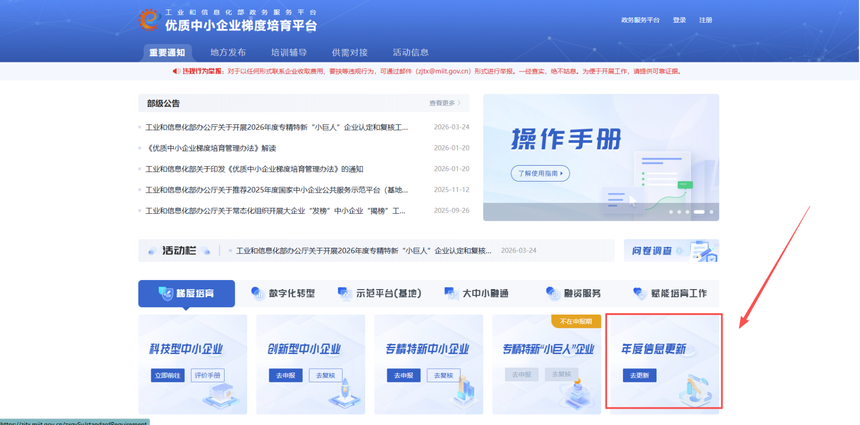Screen dimensions: 860x425
Task: Click 去申报 on 创新型中小企业 card
Action: point(286,375)
